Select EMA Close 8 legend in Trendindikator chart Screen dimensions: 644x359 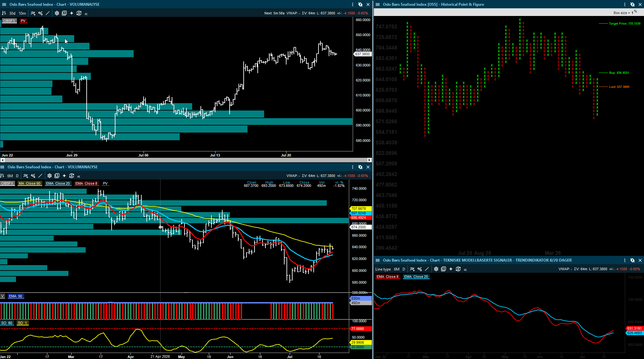click(388, 277)
